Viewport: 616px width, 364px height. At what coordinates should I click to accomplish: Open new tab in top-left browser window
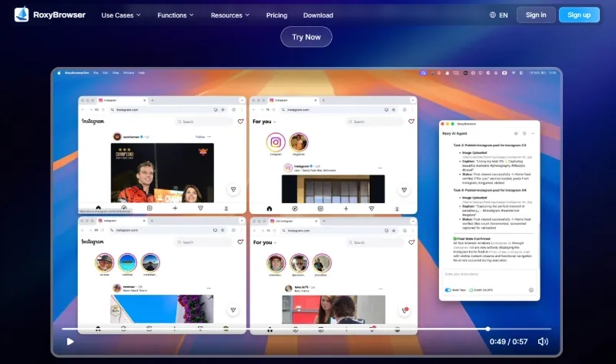click(x=152, y=101)
